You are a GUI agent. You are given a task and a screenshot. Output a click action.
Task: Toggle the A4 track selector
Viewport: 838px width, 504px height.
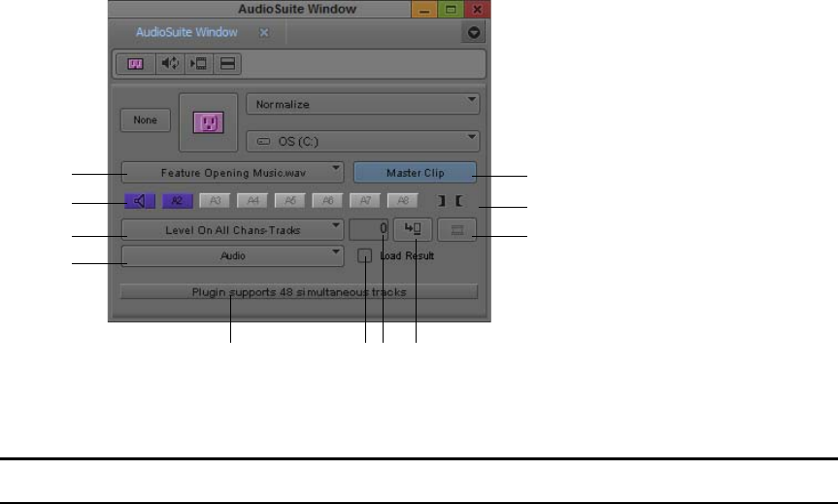[x=252, y=201]
